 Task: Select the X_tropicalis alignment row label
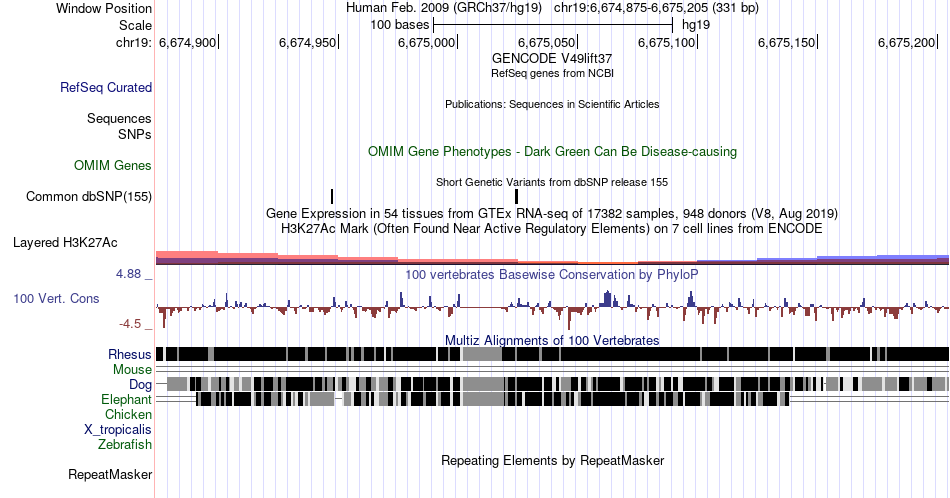(118, 430)
